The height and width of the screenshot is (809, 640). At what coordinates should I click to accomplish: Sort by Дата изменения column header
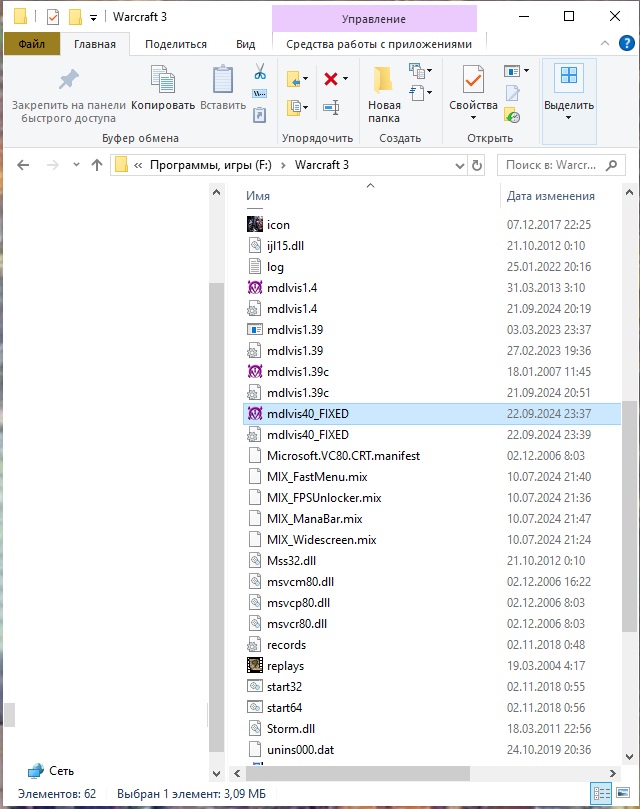pyautogui.click(x=551, y=196)
